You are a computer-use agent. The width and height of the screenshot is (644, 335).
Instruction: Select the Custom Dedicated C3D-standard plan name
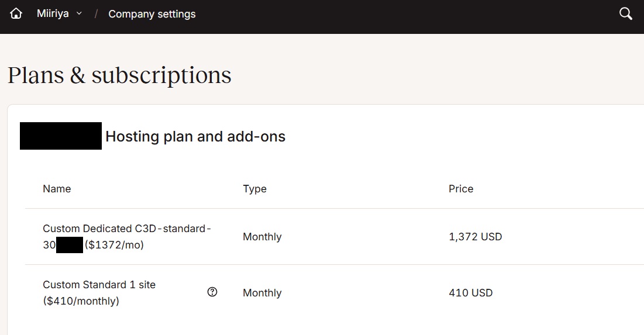(126, 229)
